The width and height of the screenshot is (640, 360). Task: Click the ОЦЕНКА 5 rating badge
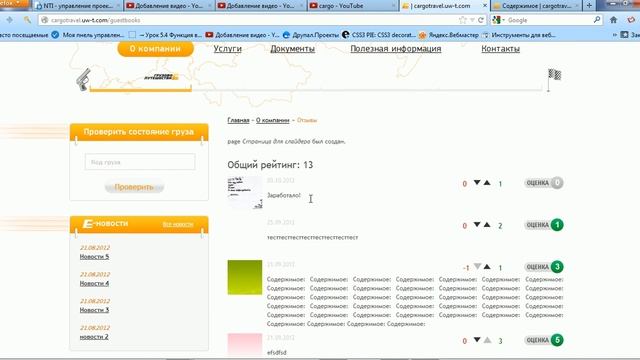(544, 340)
